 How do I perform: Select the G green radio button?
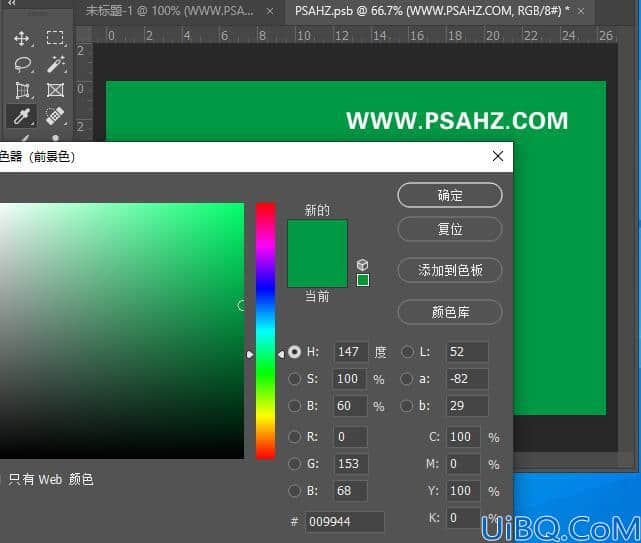[294, 464]
